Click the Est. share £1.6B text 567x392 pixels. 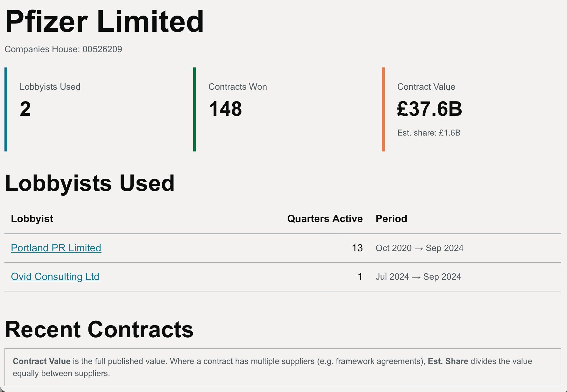tap(429, 133)
